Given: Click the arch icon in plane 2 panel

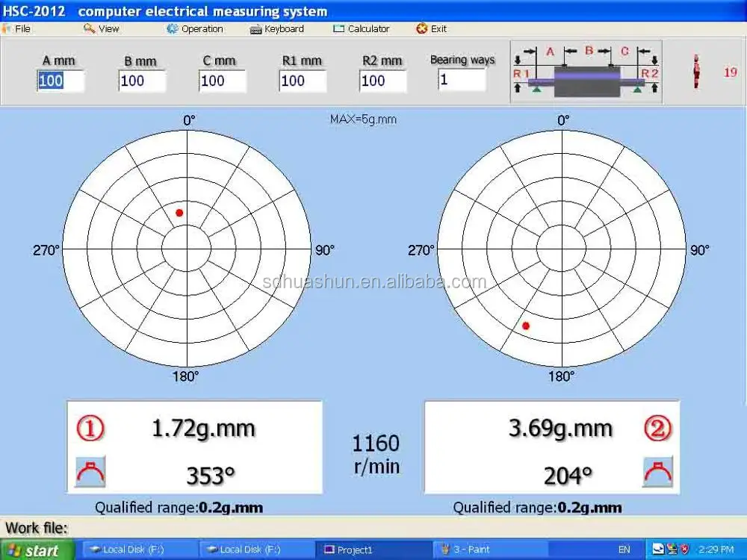Looking at the screenshot, I should tap(657, 471).
